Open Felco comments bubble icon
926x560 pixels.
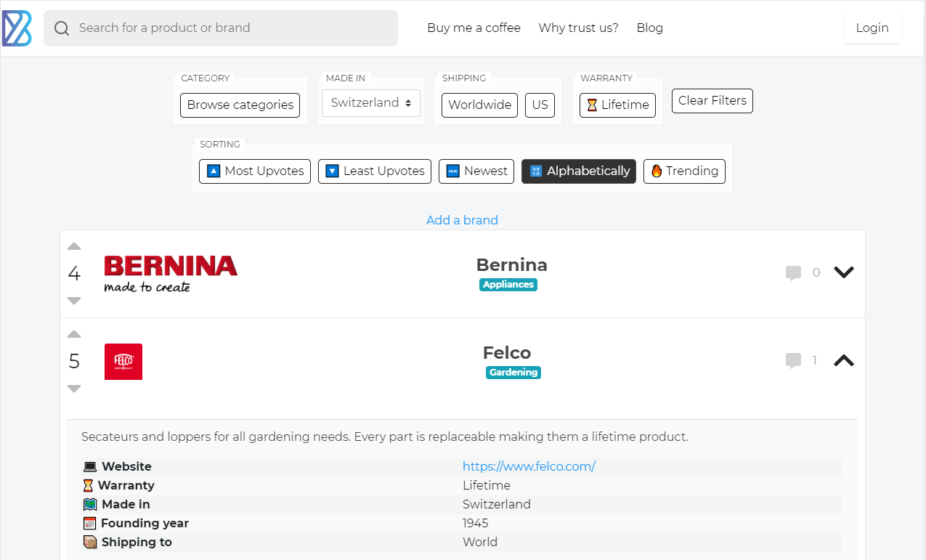click(x=793, y=361)
